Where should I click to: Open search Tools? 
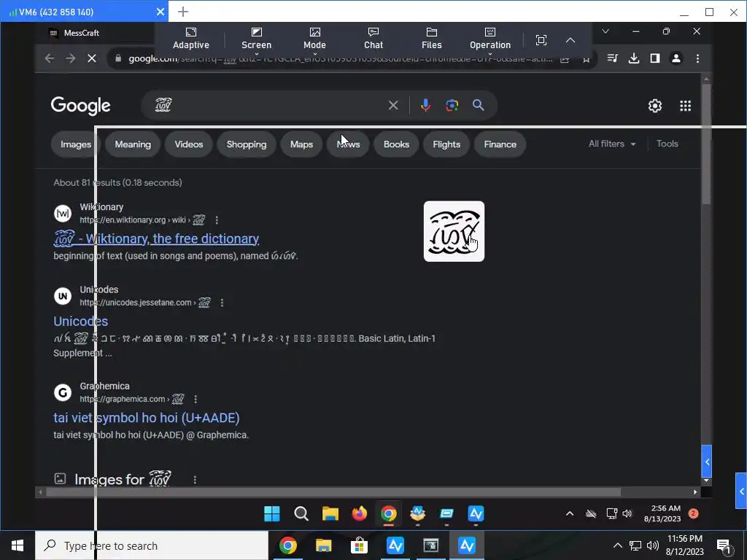coord(667,144)
